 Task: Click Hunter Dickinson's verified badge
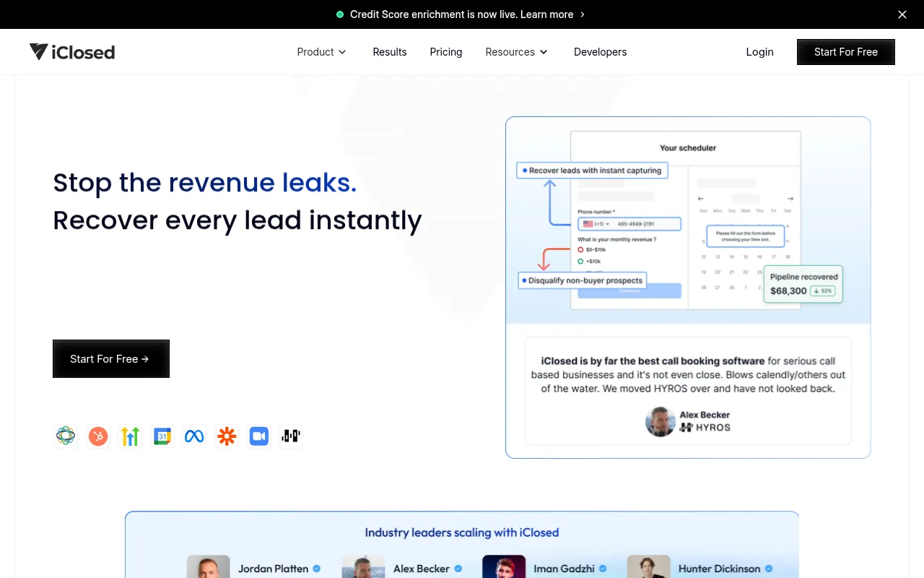click(x=769, y=569)
